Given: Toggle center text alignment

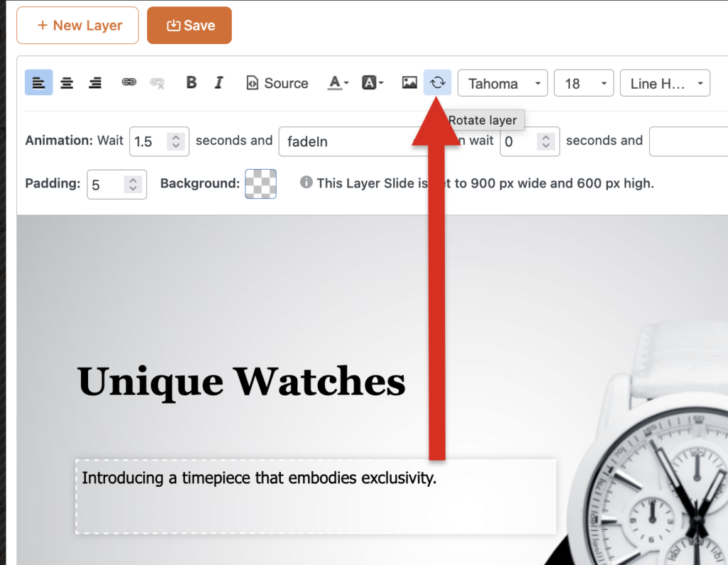Looking at the screenshot, I should (x=67, y=82).
